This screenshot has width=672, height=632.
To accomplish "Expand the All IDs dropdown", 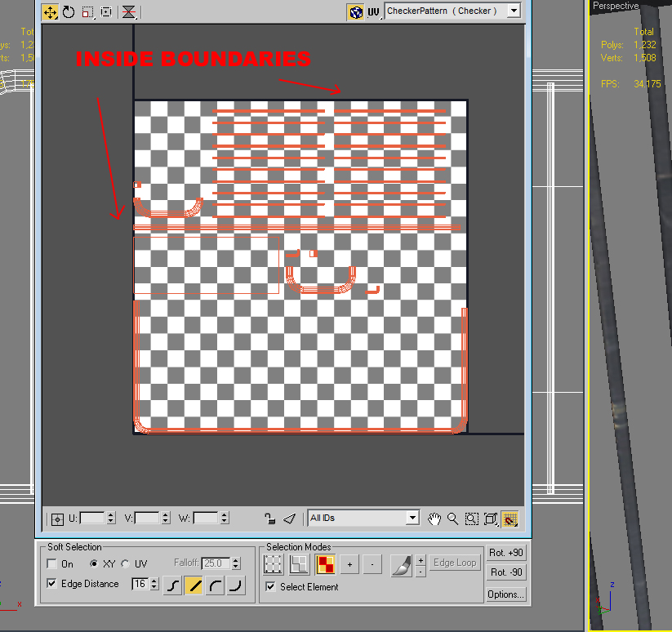I will pyautogui.click(x=412, y=518).
